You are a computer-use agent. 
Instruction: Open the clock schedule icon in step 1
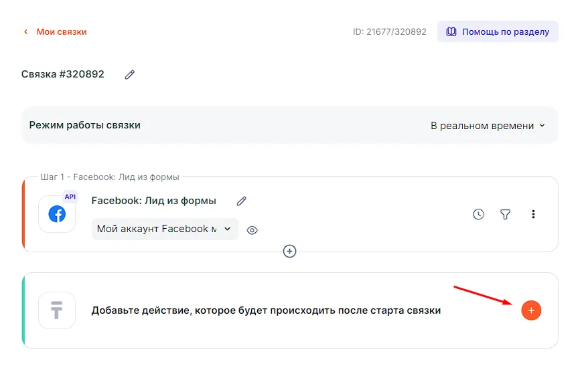tap(478, 214)
